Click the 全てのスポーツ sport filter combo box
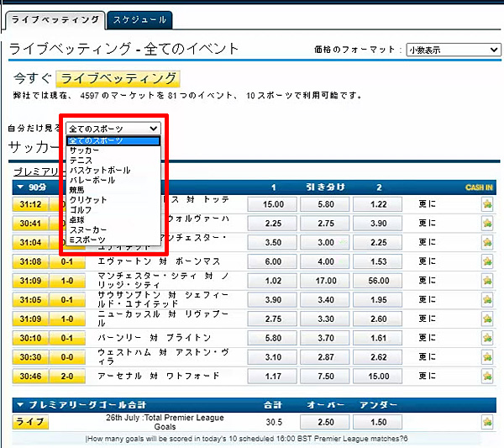The height and width of the screenshot is (448, 504). [x=113, y=129]
